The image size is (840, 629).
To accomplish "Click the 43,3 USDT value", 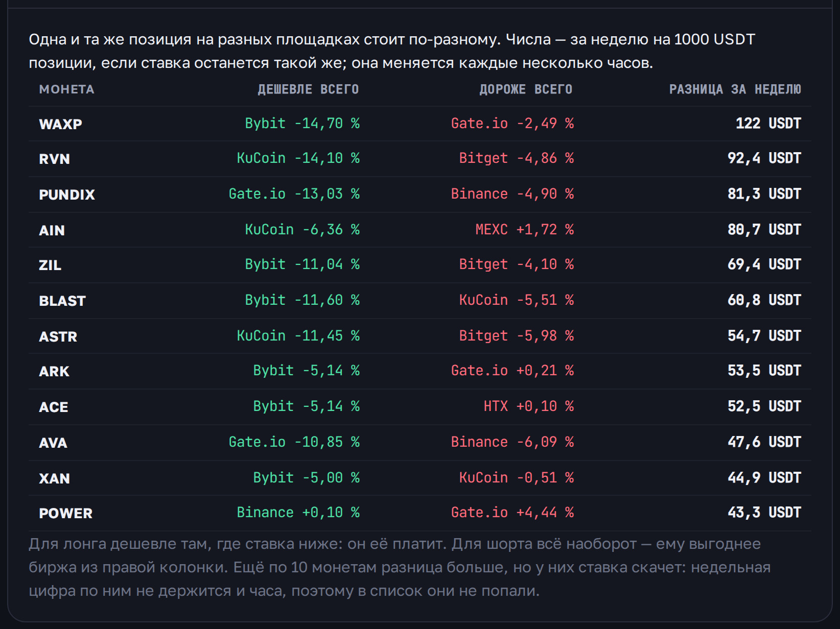I will [764, 513].
